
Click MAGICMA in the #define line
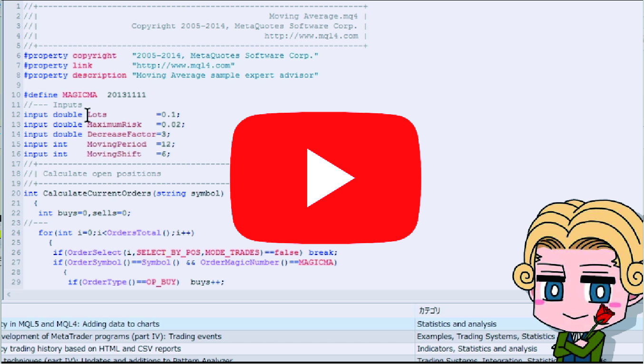click(79, 95)
